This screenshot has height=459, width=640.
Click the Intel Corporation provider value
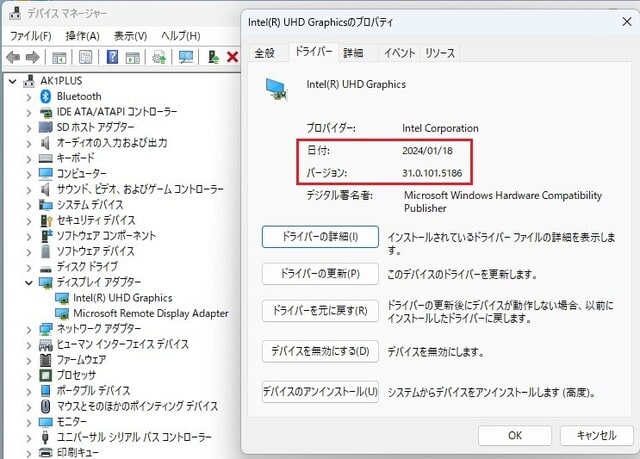point(440,129)
